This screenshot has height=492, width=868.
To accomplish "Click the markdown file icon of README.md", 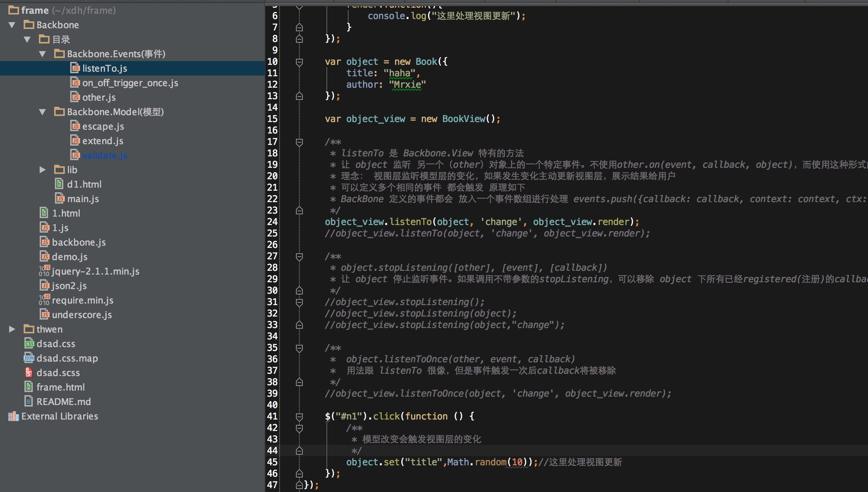I will [x=29, y=402].
